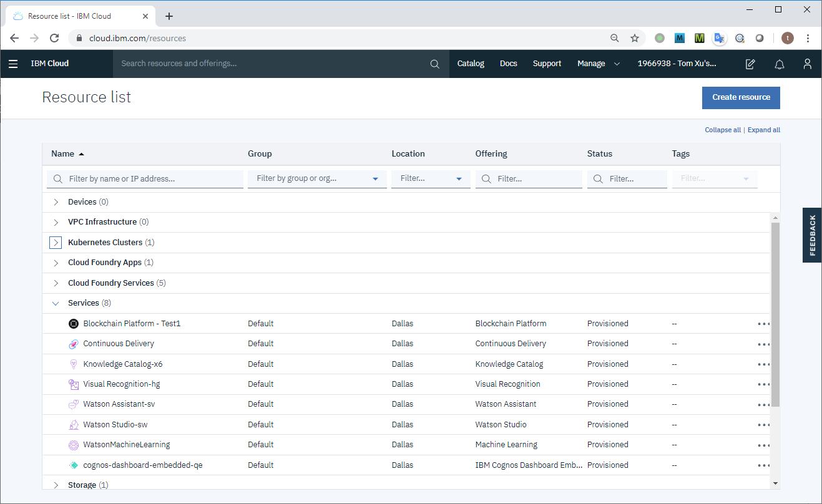Open Support in the top navigation

click(547, 64)
